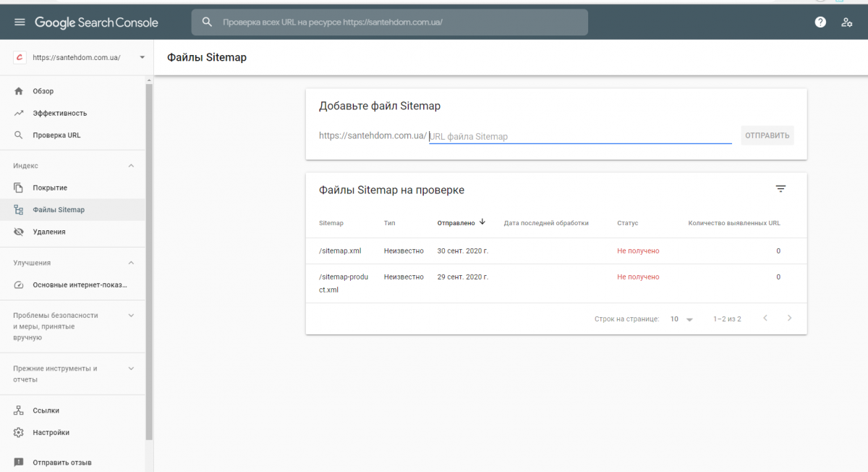
Task: Open Покрытие report
Action: click(72, 188)
